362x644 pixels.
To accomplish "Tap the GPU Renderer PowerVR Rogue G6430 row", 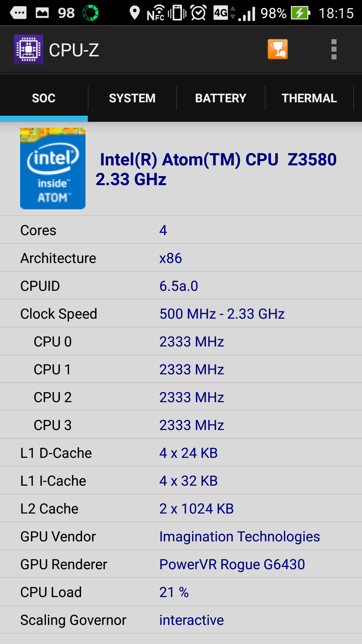I will coord(181,564).
